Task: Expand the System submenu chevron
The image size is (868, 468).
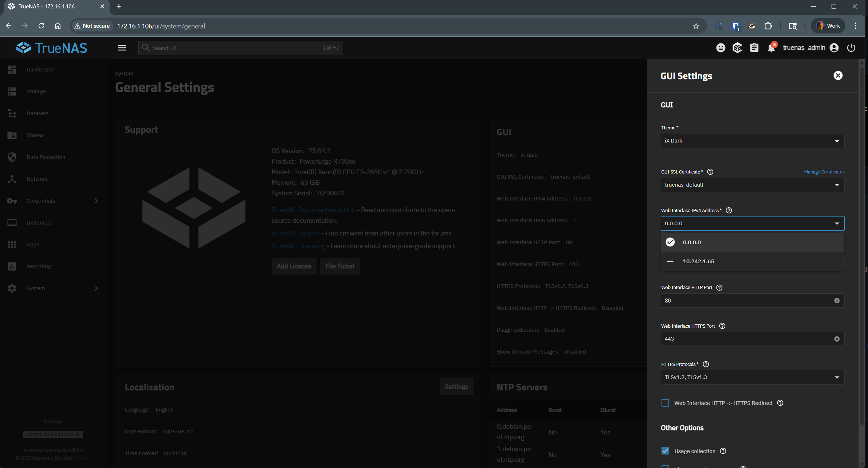Action: click(x=96, y=288)
